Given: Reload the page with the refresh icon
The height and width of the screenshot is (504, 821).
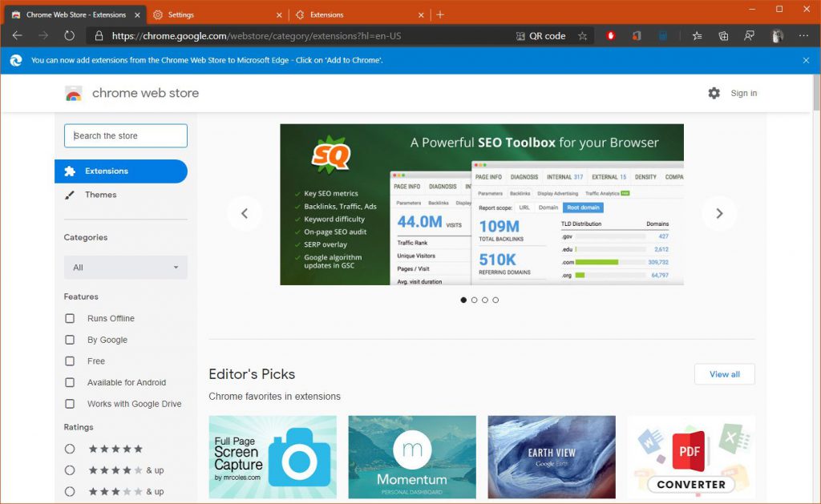Looking at the screenshot, I should [x=69, y=35].
